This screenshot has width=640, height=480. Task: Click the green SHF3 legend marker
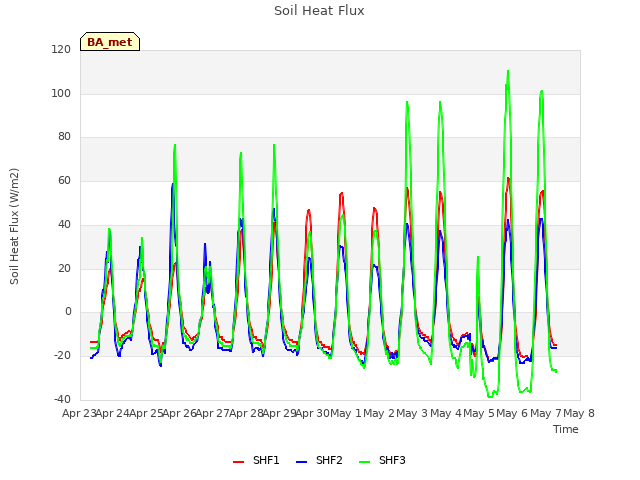(364, 462)
